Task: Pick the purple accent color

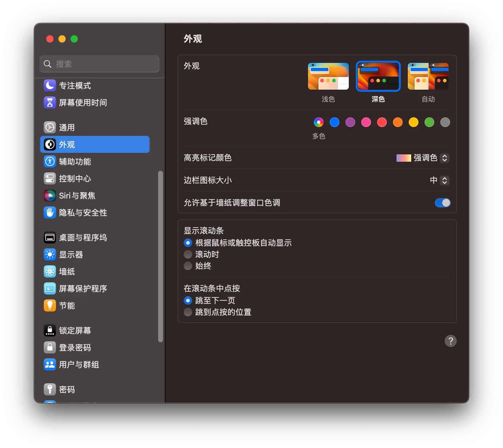Action: (x=350, y=122)
